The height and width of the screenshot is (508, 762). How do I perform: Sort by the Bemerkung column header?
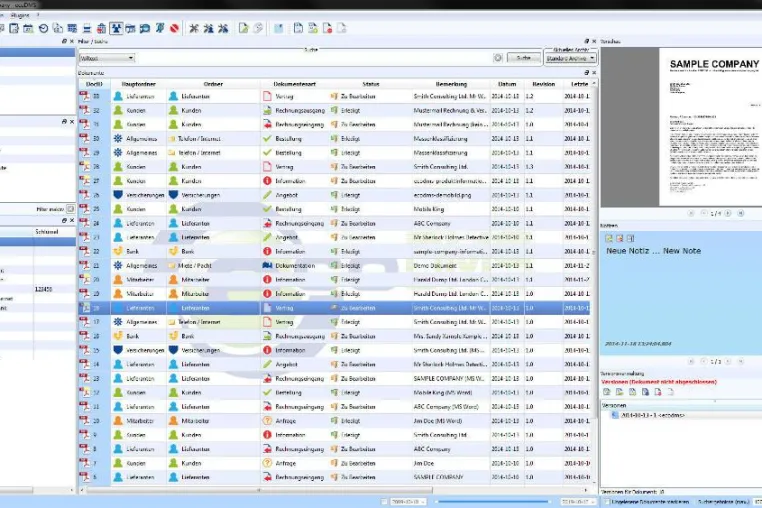(x=451, y=84)
